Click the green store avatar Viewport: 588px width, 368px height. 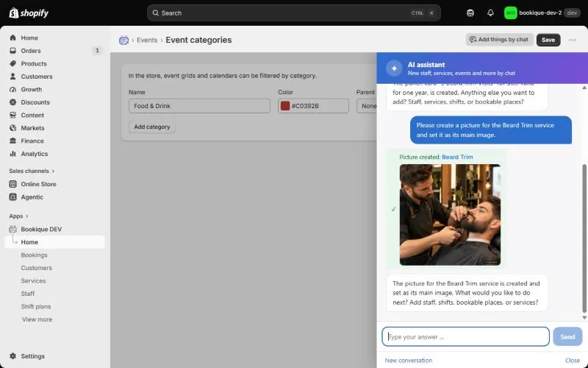tap(510, 13)
